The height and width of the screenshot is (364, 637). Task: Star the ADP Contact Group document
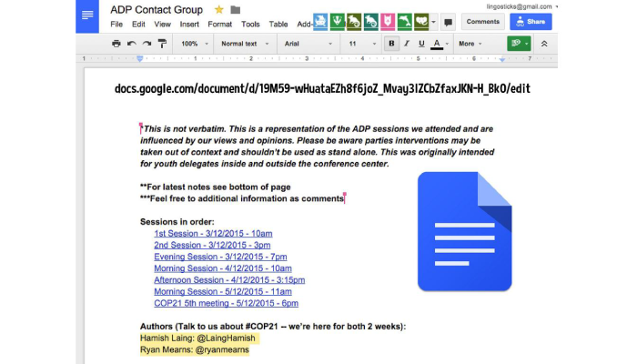pyautogui.click(x=219, y=9)
